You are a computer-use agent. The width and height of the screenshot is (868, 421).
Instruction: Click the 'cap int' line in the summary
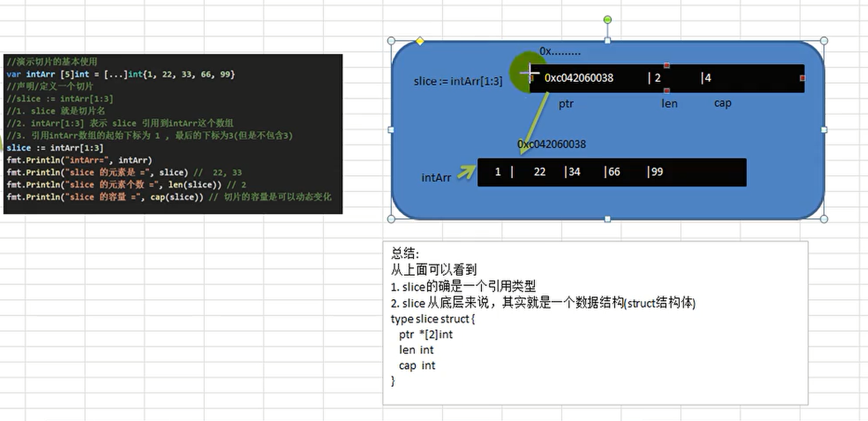coord(417,366)
